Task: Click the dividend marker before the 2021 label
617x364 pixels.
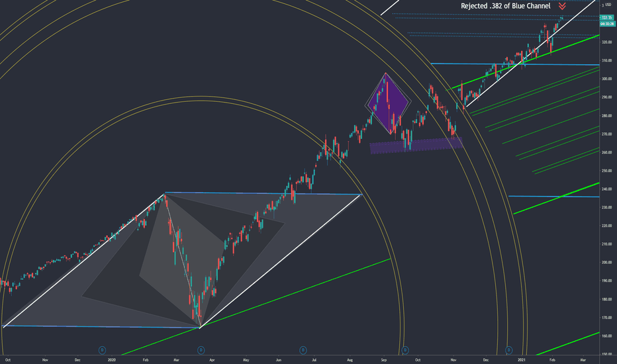Action: pyautogui.click(x=509, y=350)
